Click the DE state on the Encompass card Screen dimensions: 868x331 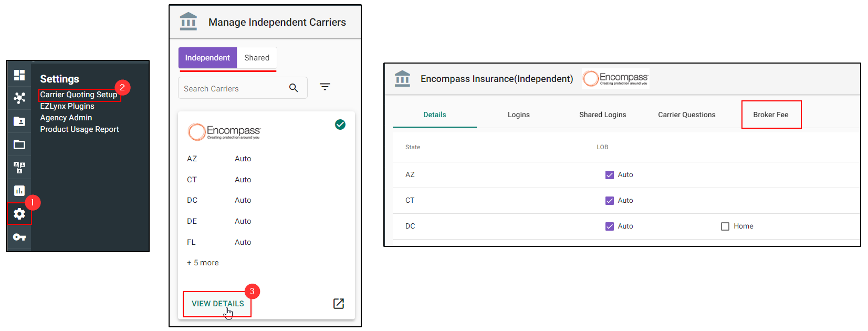(x=192, y=221)
